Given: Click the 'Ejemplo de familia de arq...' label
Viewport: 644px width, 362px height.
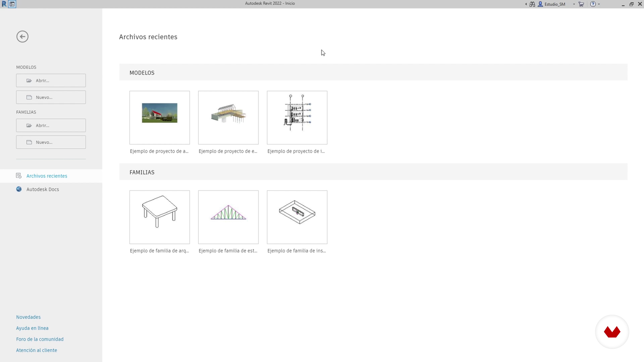Looking at the screenshot, I should point(159,251).
